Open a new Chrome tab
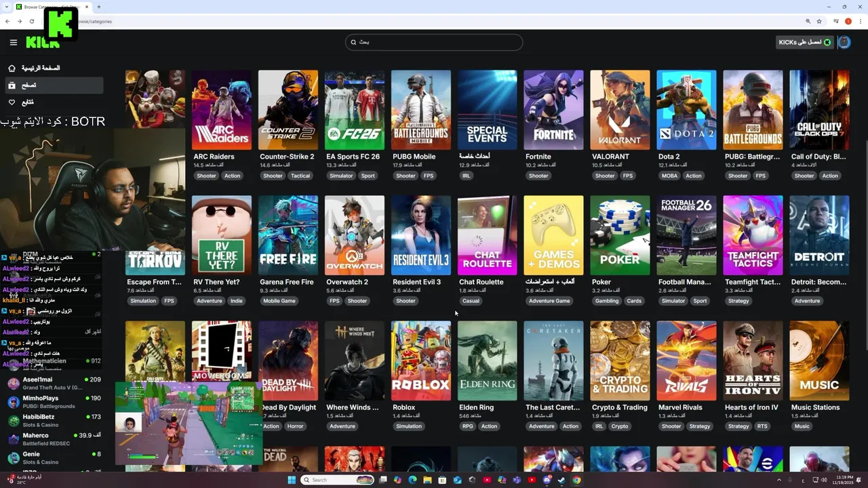Image resolution: width=868 pixels, height=488 pixels. tap(99, 7)
